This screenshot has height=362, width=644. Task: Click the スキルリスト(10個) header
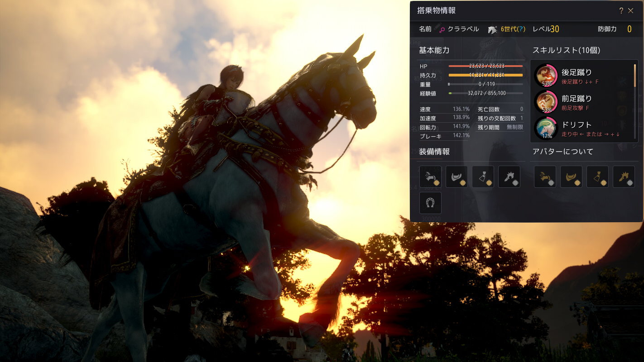[566, 50]
